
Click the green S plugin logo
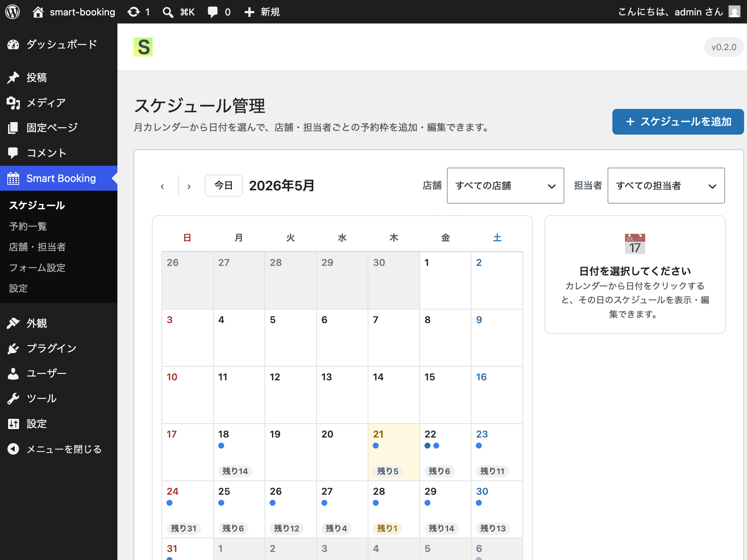pos(143,47)
